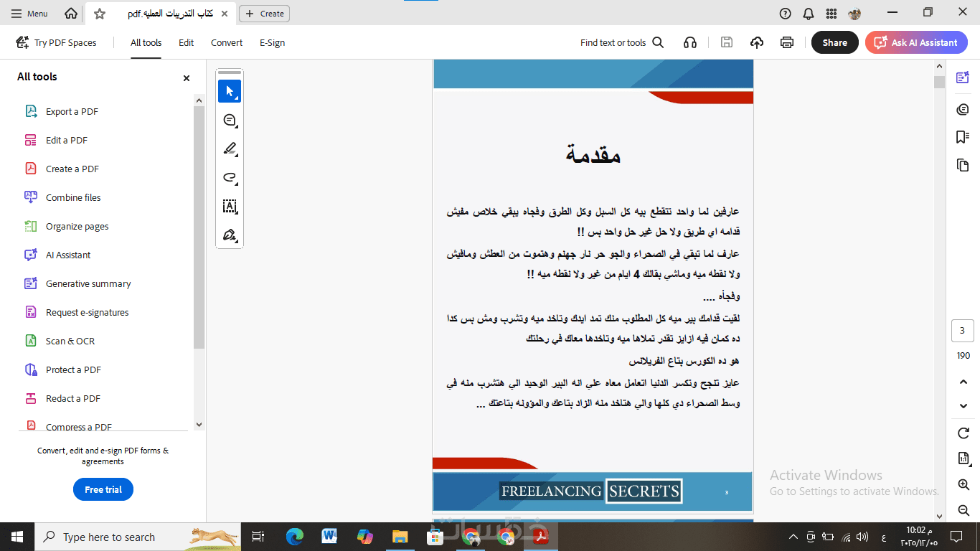This screenshot has height=551, width=980.
Task: Start the Free trial
Action: coord(103,489)
